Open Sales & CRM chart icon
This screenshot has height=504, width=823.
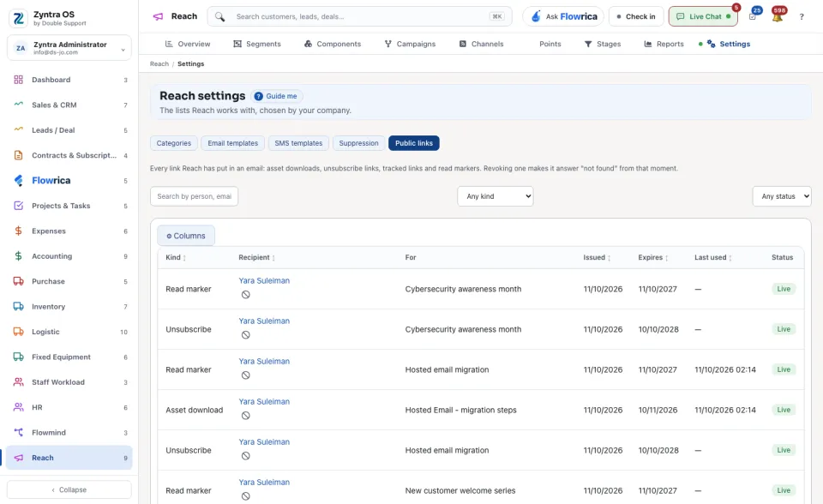[18, 105]
